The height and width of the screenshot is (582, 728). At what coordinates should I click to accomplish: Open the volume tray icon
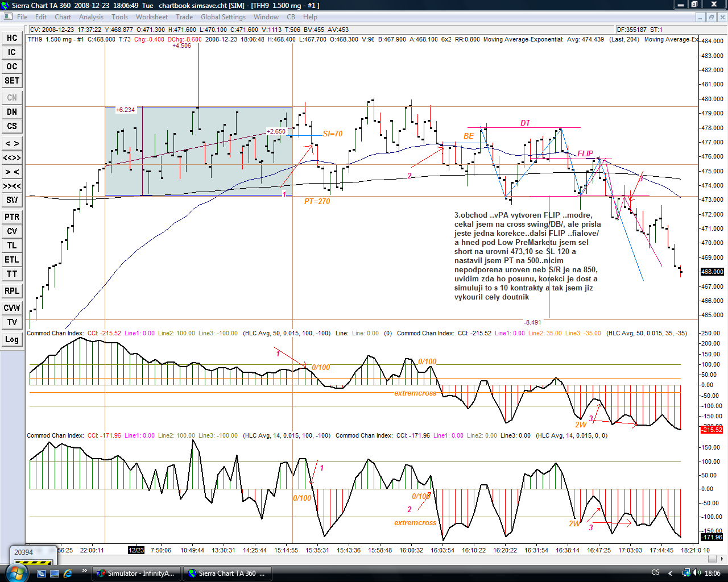(x=696, y=573)
